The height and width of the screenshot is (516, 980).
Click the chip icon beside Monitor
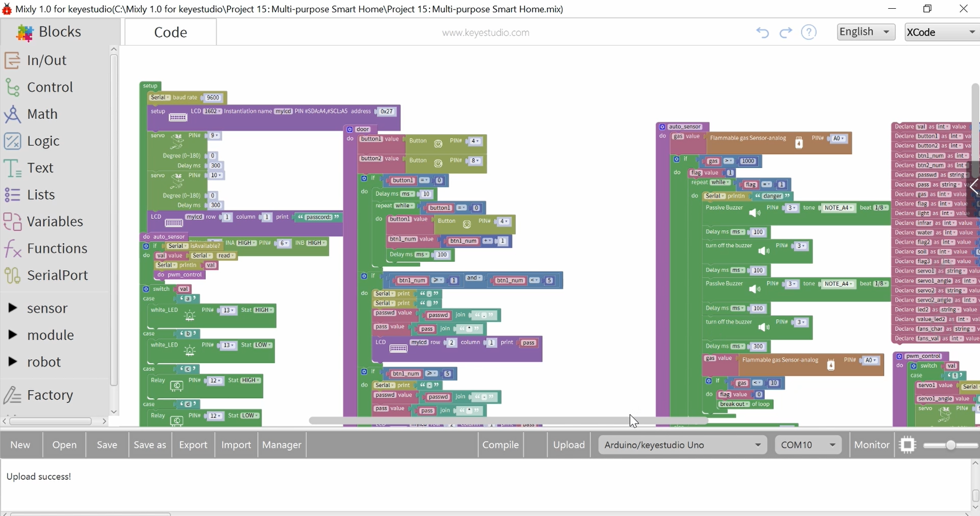click(x=907, y=445)
